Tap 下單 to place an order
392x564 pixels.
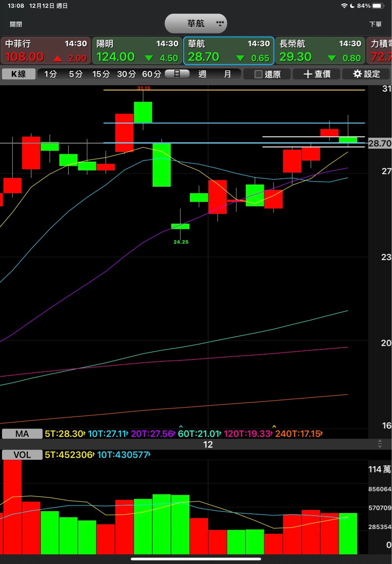tap(375, 24)
